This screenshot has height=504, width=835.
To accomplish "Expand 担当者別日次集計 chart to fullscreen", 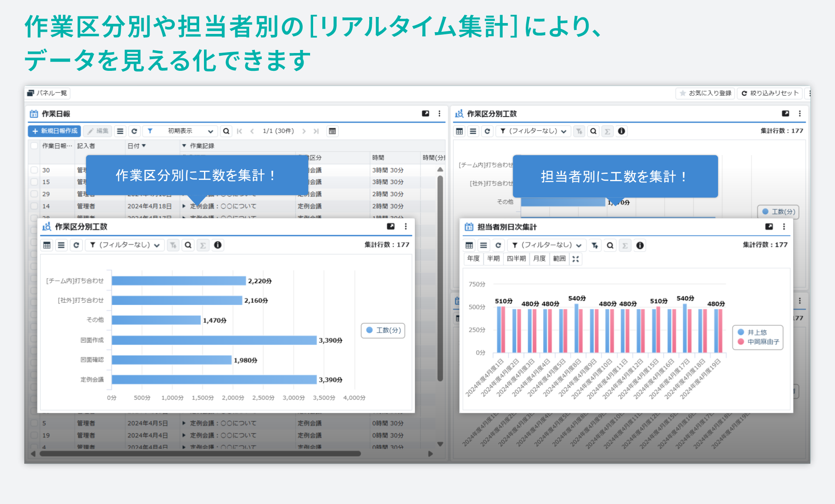I will point(576,259).
